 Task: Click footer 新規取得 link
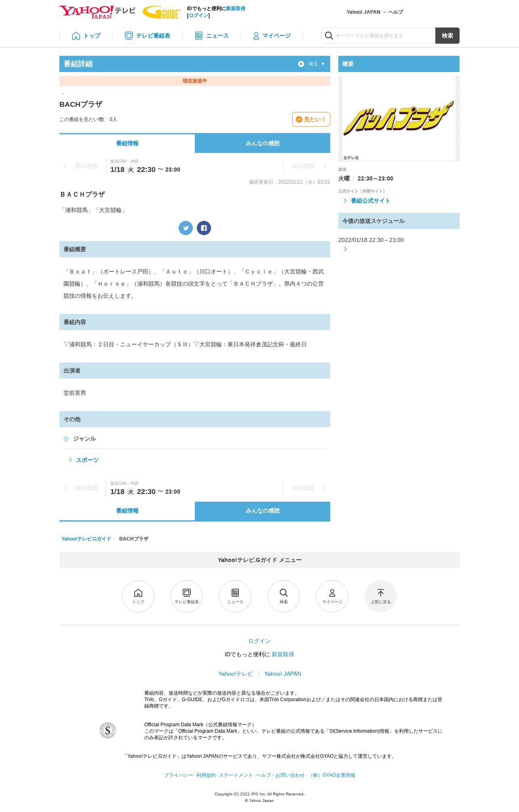[x=283, y=654]
